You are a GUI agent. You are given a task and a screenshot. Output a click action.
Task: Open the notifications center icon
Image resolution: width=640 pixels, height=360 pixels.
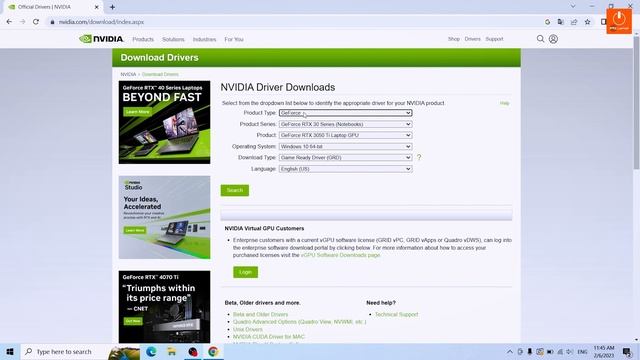pos(627,351)
